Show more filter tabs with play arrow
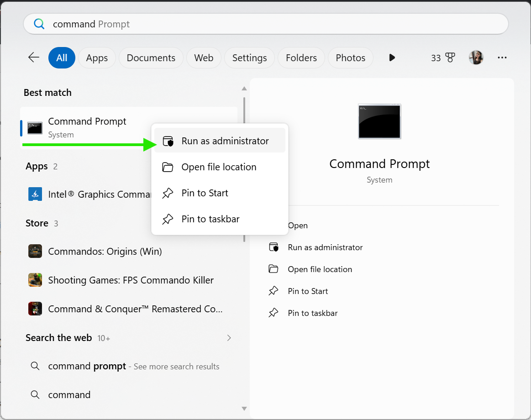531x420 pixels. [392, 58]
